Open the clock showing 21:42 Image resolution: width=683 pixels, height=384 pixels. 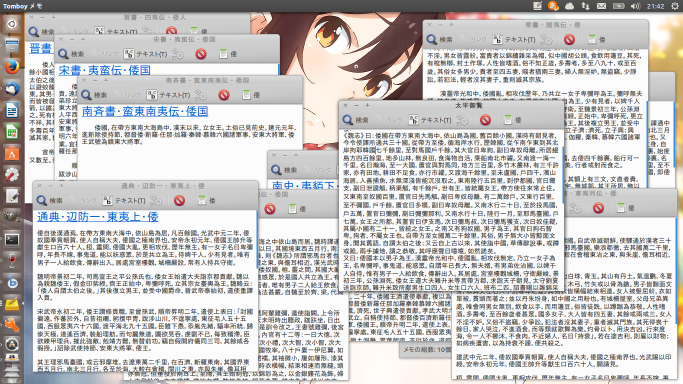(x=656, y=6)
